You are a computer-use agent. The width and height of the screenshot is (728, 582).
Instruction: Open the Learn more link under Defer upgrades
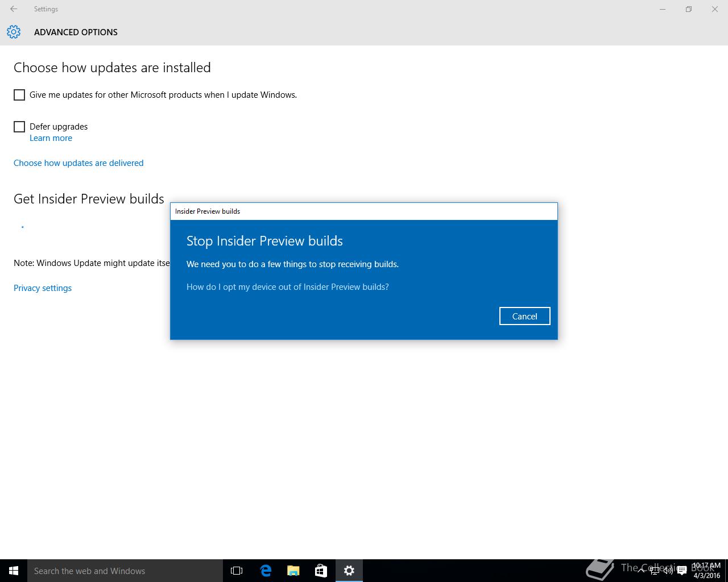click(51, 138)
